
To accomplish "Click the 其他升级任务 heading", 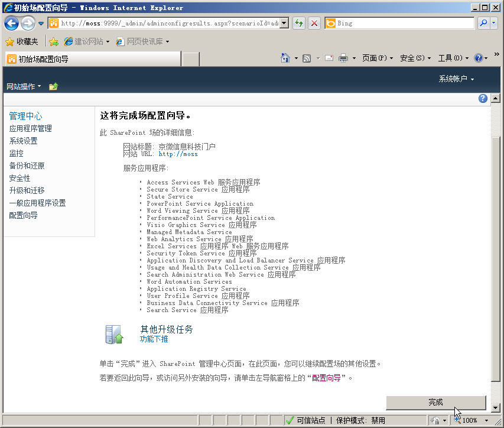I will point(167,329).
